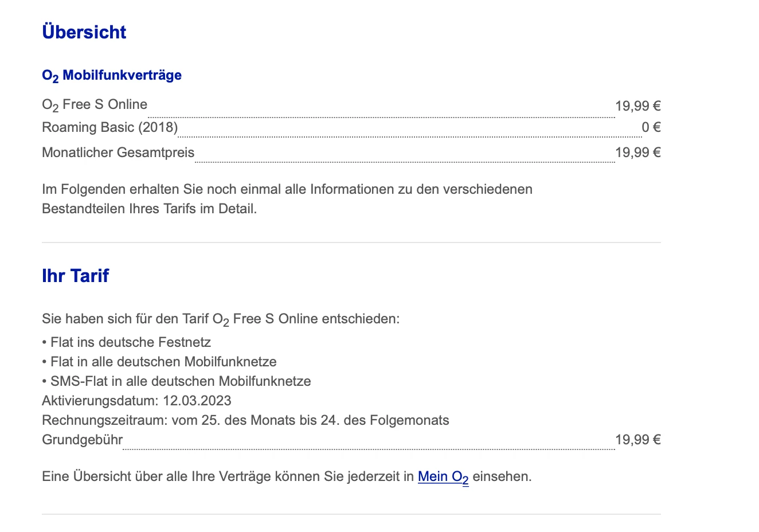Select the O2 Mobilfunkverträge subheading

112,76
